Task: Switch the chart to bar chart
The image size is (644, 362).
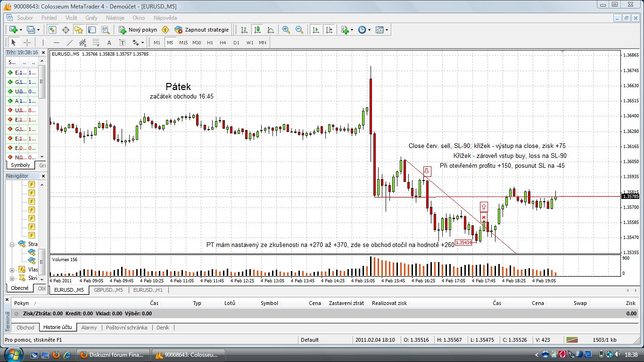Action: tap(244, 30)
